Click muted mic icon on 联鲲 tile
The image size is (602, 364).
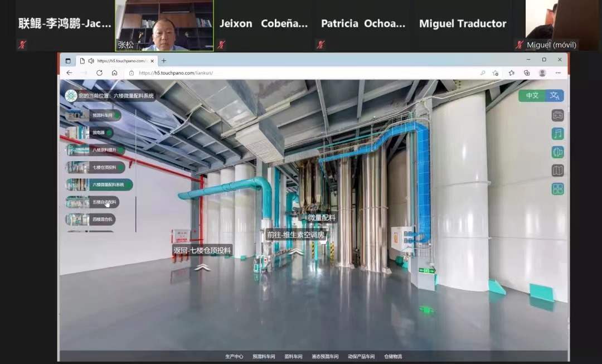[x=22, y=45]
